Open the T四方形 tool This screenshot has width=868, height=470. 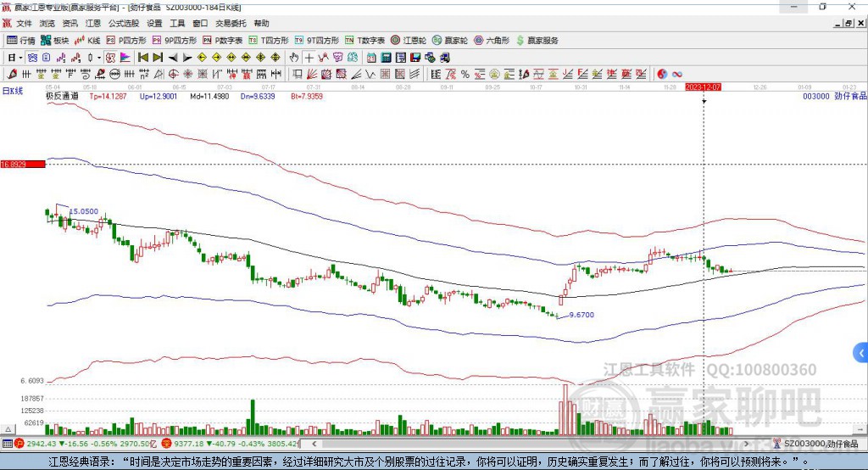(x=269, y=41)
